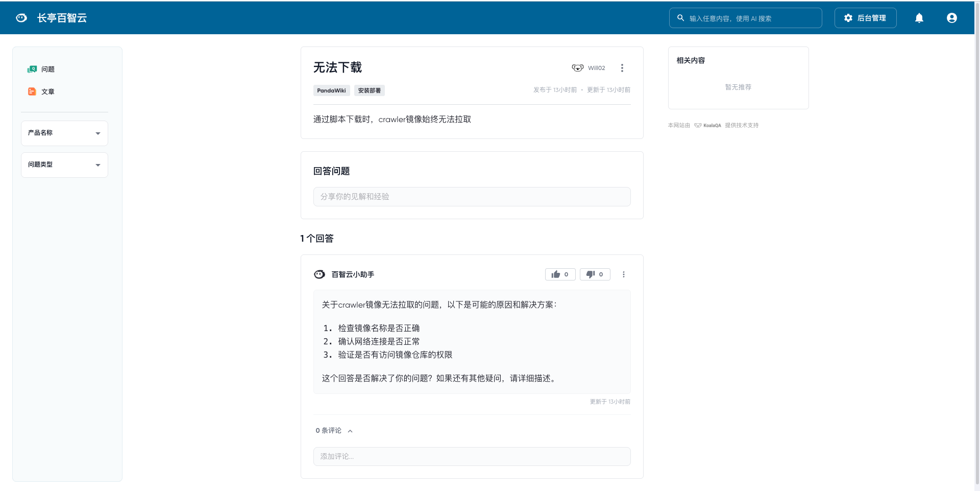This screenshot has height=491, width=980.
Task: Open the 问题类型 dropdown
Action: point(64,165)
